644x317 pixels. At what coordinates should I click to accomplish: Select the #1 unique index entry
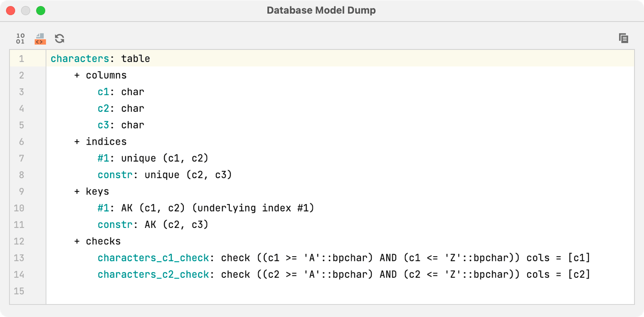pyautogui.click(x=104, y=158)
